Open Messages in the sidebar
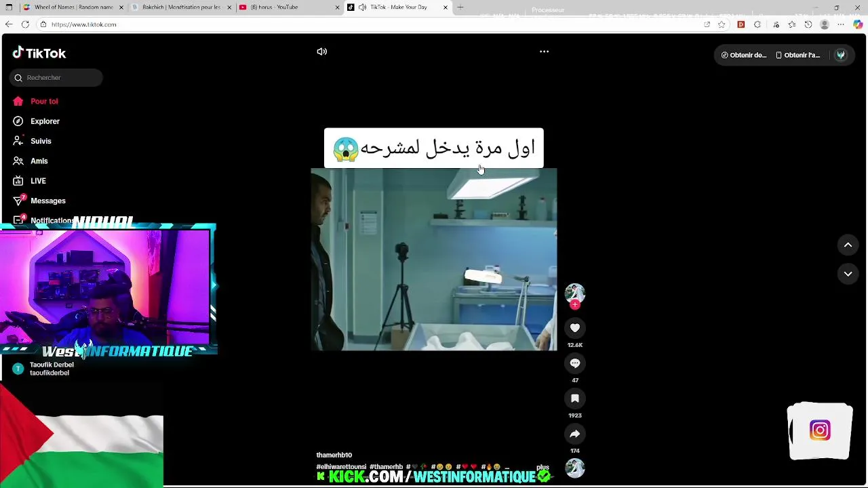868x488 pixels. pos(47,201)
